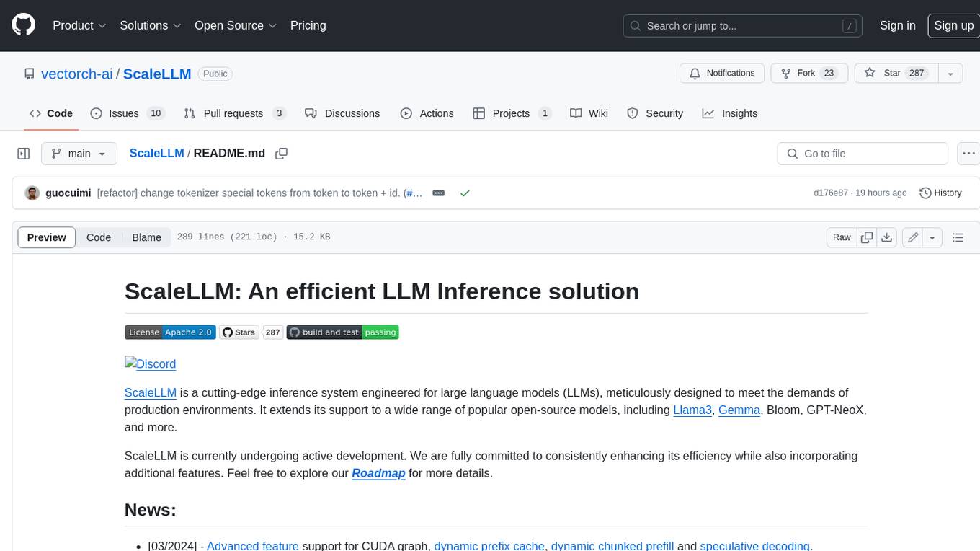Viewport: 980px width, 551px height.
Task: Toggle the file tree side panel
Action: pos(23,154)
